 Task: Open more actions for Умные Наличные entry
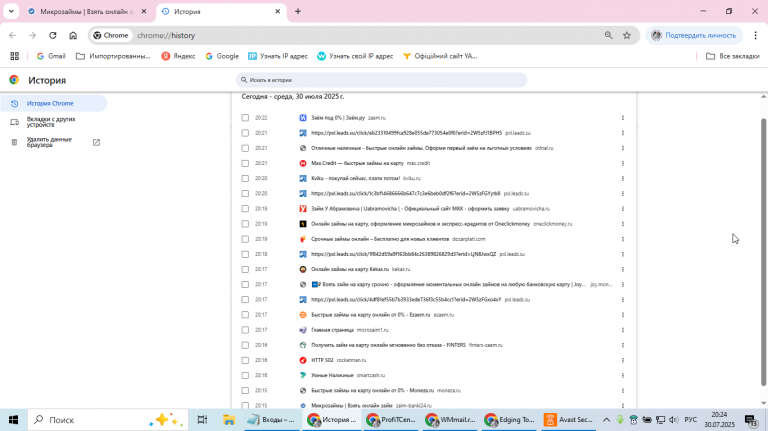[623, 375]
